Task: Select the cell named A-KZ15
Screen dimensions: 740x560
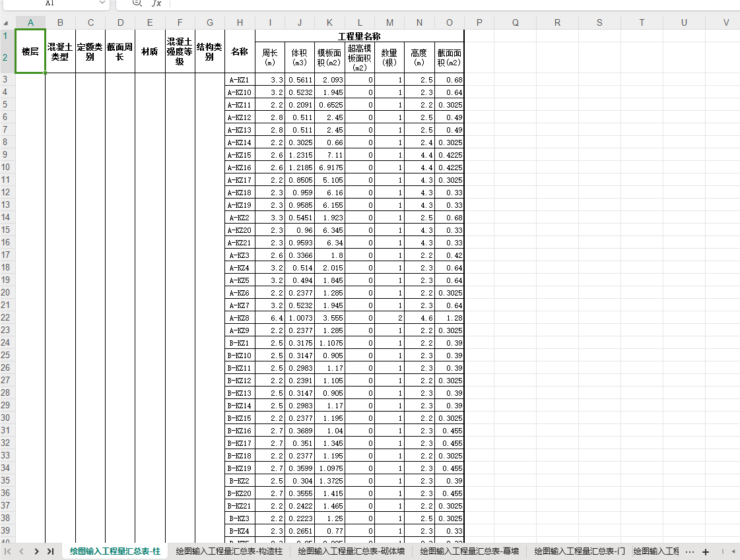Action: [x=240, y=155]
